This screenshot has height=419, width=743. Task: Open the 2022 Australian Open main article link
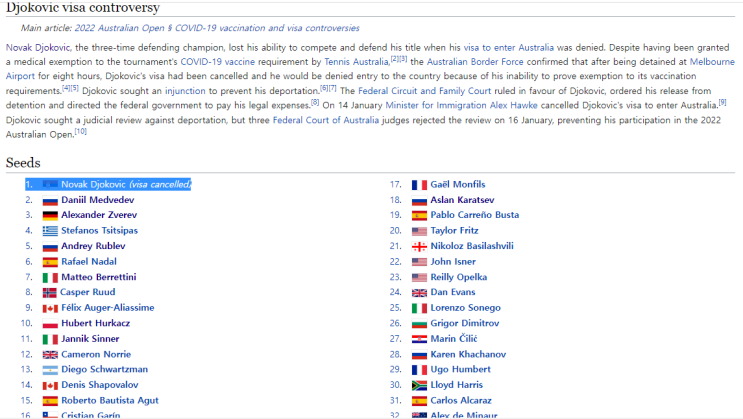tap(217, 28)
